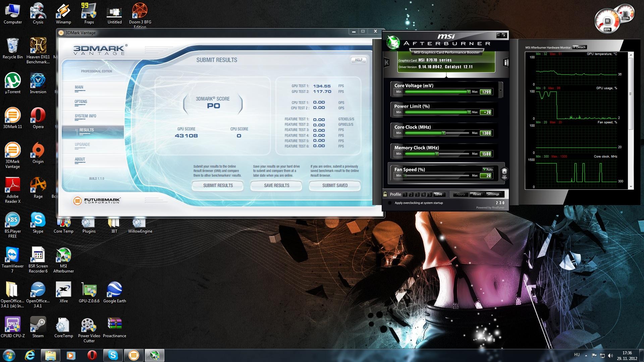Click the Core Clock value field 1300

click(486, 133)
